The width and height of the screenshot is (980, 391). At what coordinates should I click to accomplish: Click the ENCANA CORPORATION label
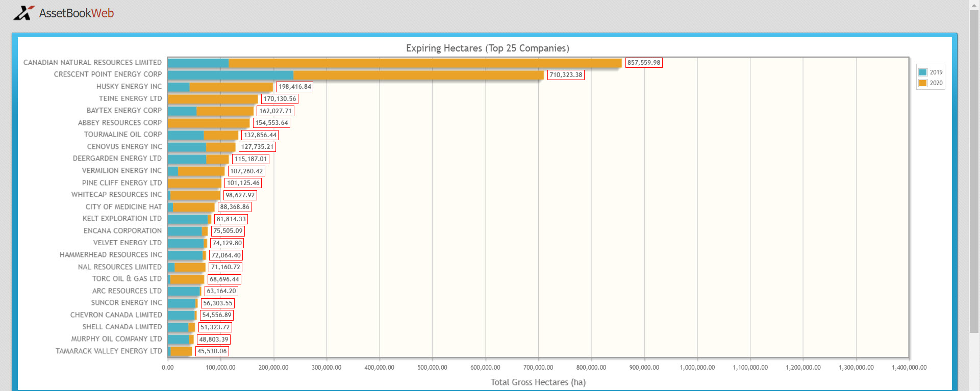(122, 231)
